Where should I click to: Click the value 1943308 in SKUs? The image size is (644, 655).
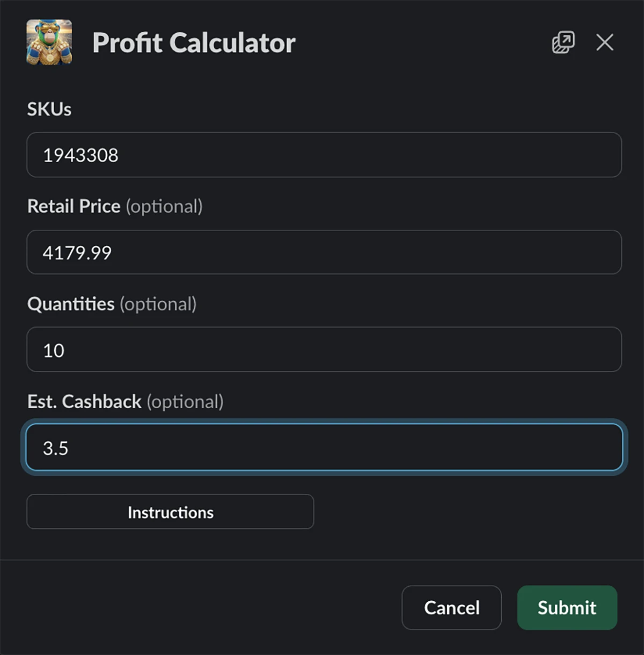tap(79, 155)
